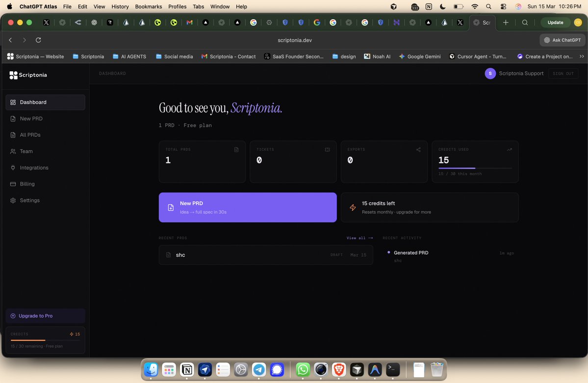
Task: Open New PRD in the sidebar
Action: [46, 119]
